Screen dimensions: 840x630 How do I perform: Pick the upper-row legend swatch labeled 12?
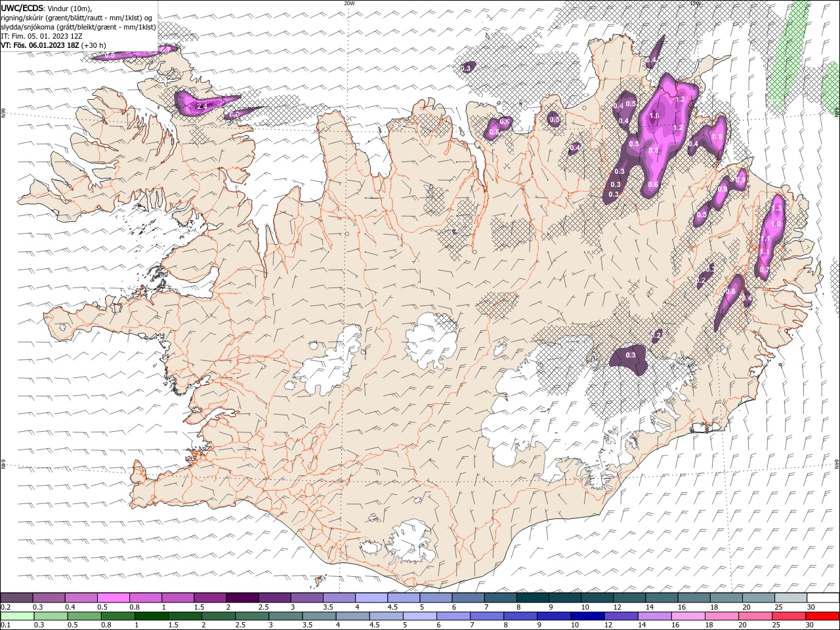(x=630, y=598)
